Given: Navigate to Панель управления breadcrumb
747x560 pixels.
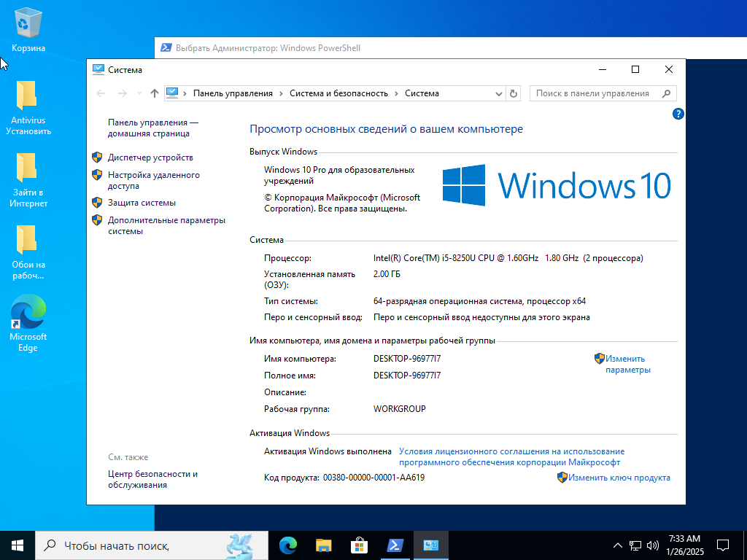Looking at the screenshot, I should click(233, 93).
